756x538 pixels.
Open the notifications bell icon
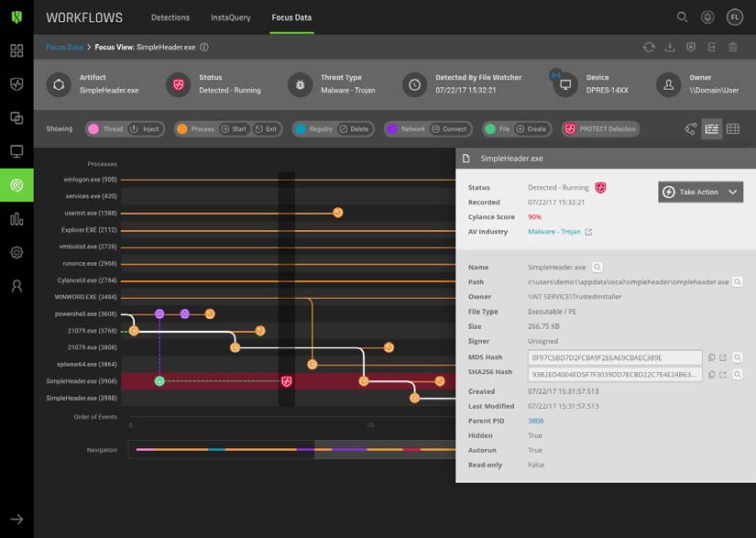point(707,17)
